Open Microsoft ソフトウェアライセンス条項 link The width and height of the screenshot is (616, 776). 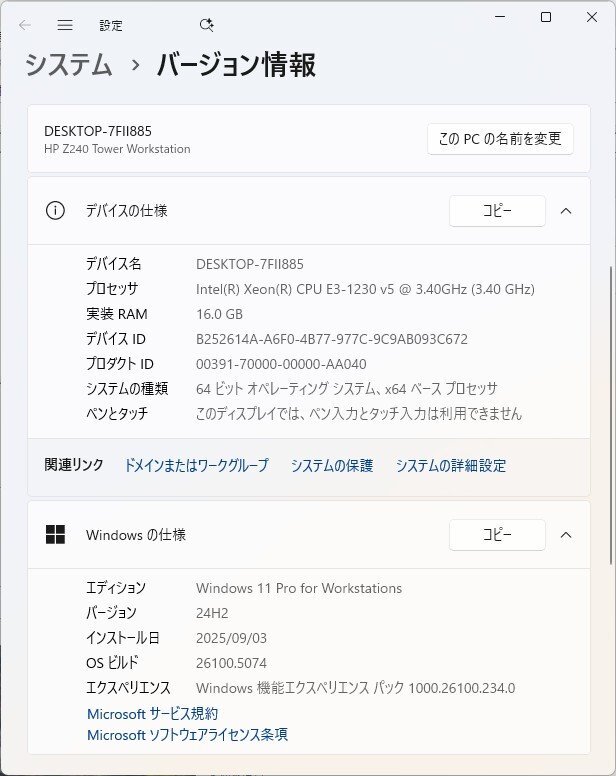(187, 734)
